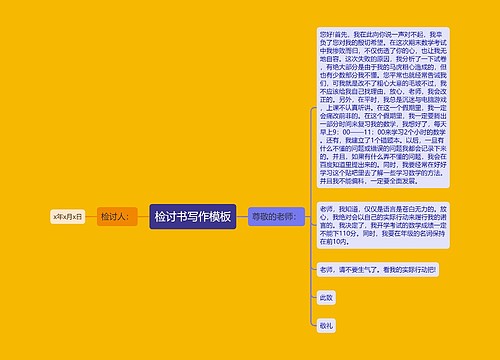Click the branch stub into 老师,请不要生气了 node

point(314,269)
